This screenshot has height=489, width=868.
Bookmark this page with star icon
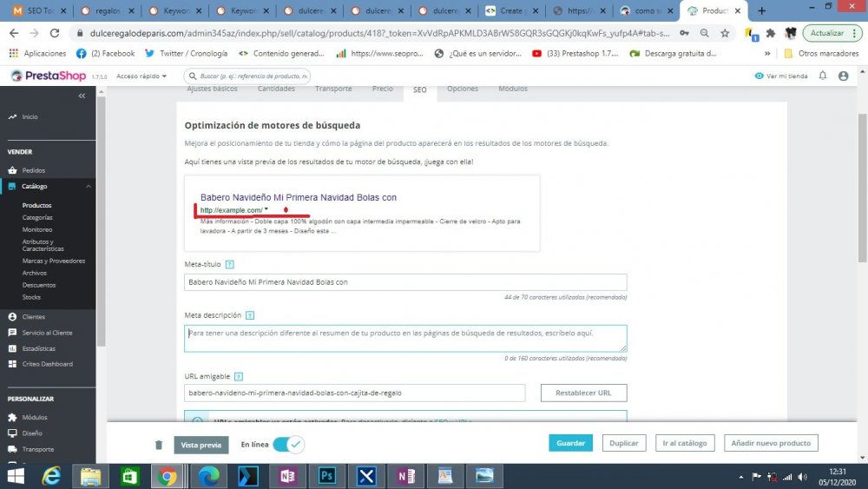[725, 33]
